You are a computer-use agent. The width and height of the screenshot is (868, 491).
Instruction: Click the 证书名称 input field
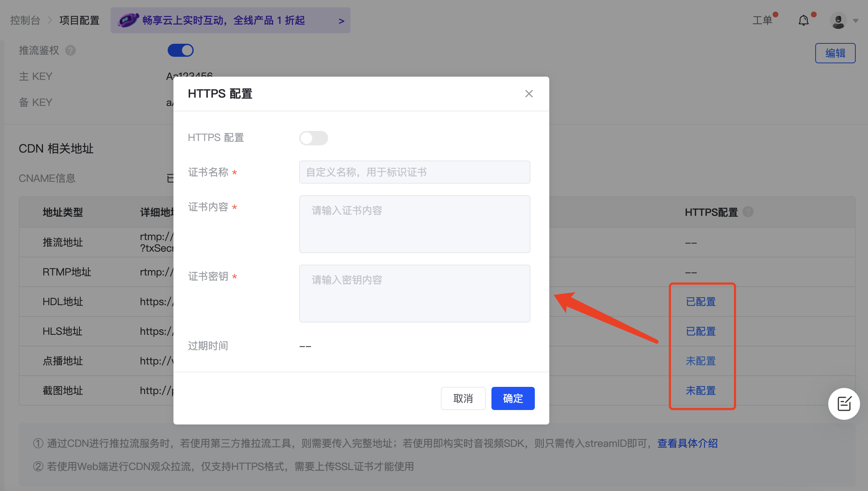point(414,172)
